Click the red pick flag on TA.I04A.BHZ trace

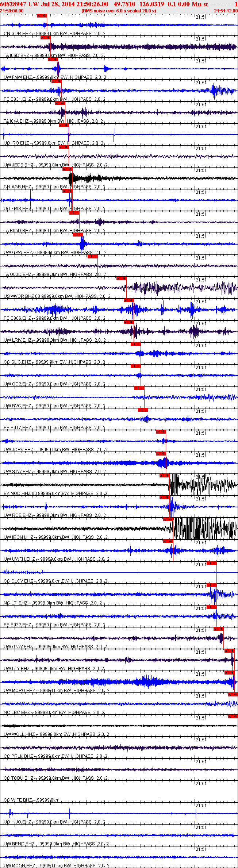pos(60,103)
